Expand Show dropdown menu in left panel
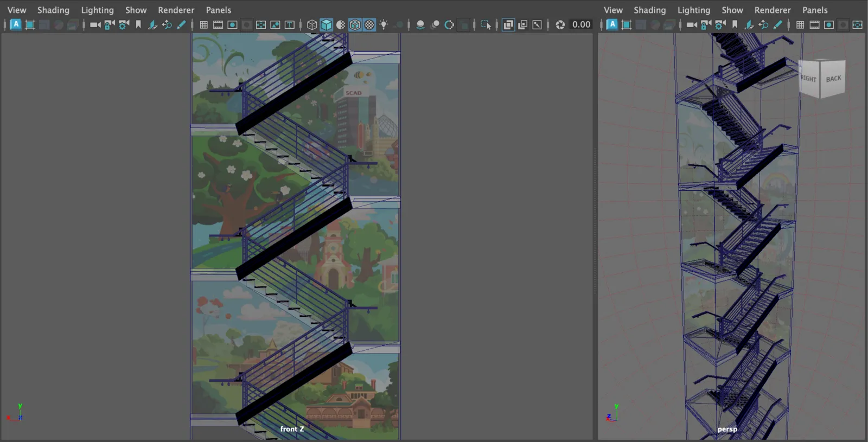 (x=136, y=10)
